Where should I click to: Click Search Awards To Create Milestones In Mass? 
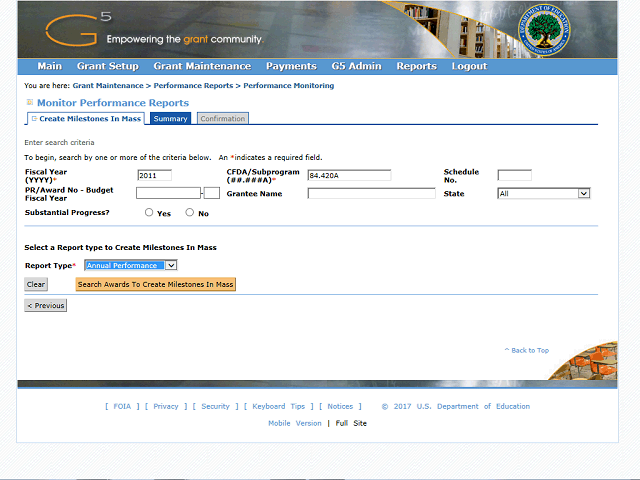click(156, 284)
